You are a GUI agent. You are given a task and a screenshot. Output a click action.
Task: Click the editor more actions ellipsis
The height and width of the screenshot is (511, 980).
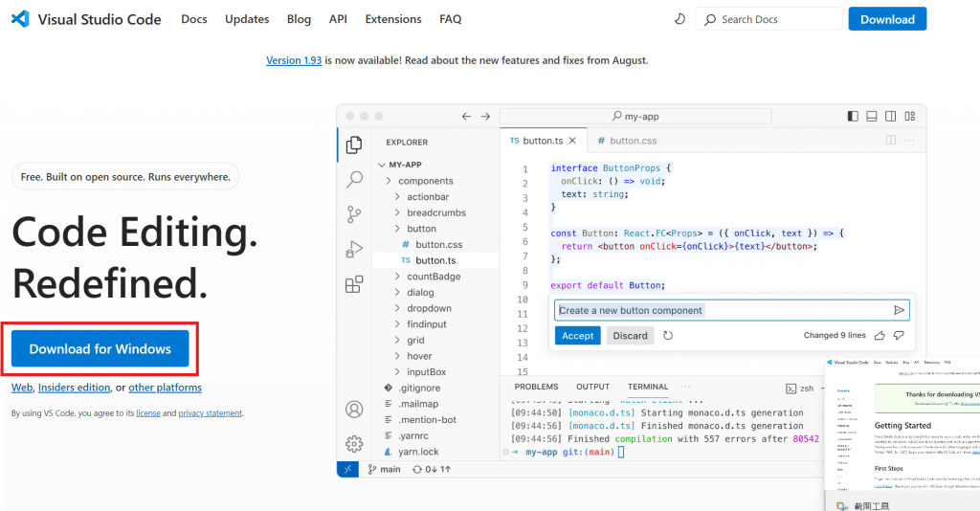click(x=909, y=140)
